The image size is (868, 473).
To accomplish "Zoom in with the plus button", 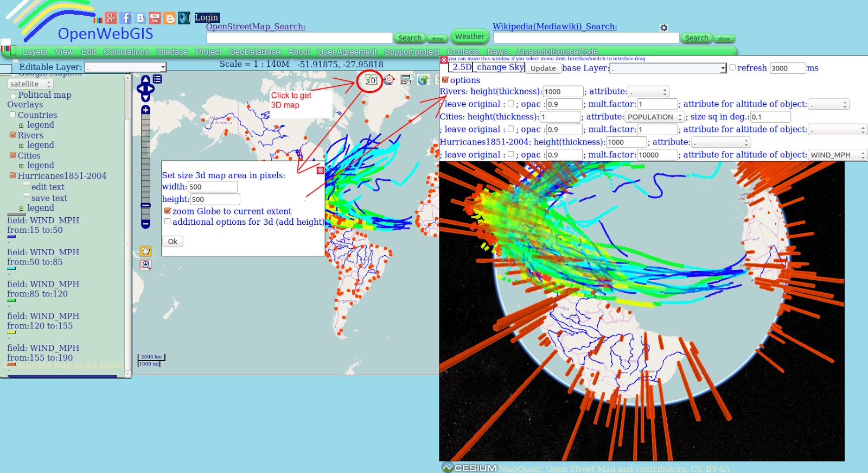I will point(145,110).
